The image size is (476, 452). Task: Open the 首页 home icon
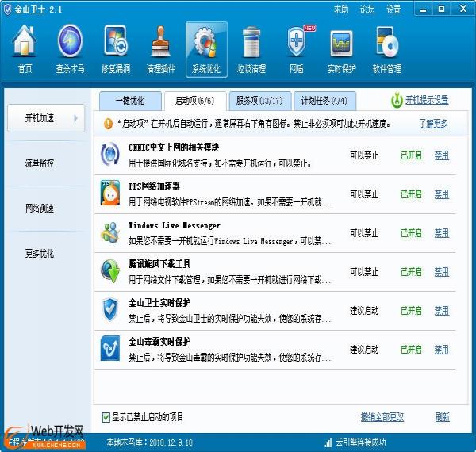click(x=25, y=49)
